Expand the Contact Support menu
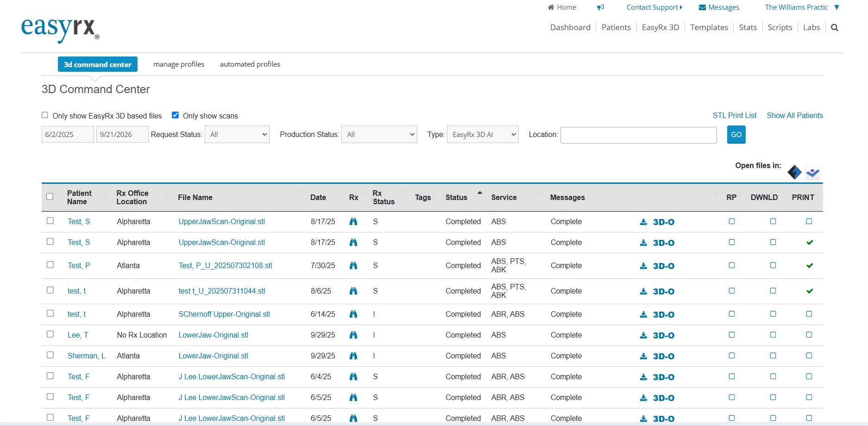The height and width of the screenshot is (426, 868). 654,7
